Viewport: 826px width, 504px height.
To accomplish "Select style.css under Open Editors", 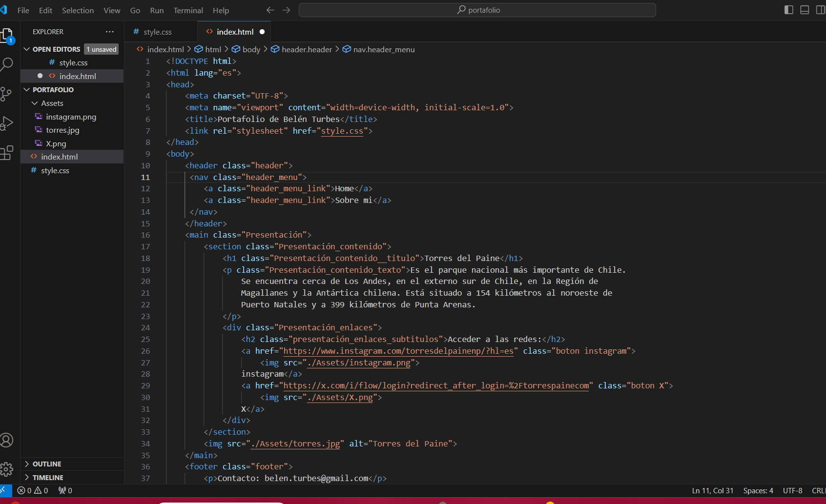I will [x=73, y=63].
